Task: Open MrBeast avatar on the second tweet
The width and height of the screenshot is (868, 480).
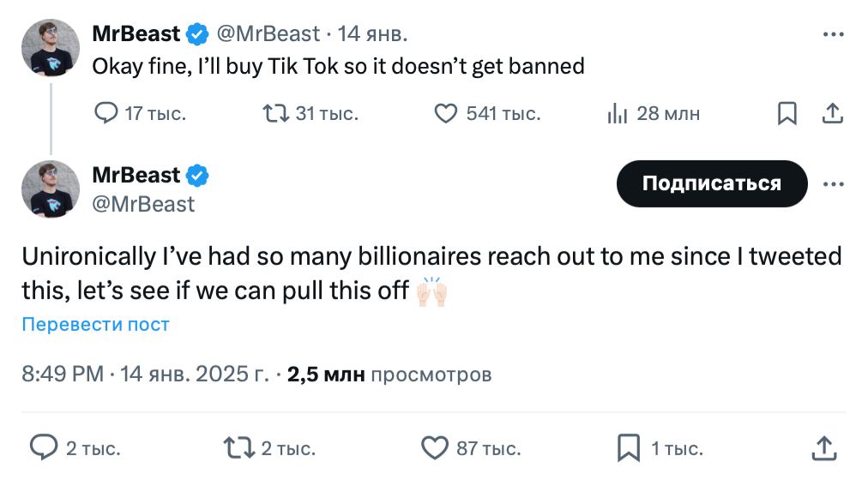Action: [51, 189]
